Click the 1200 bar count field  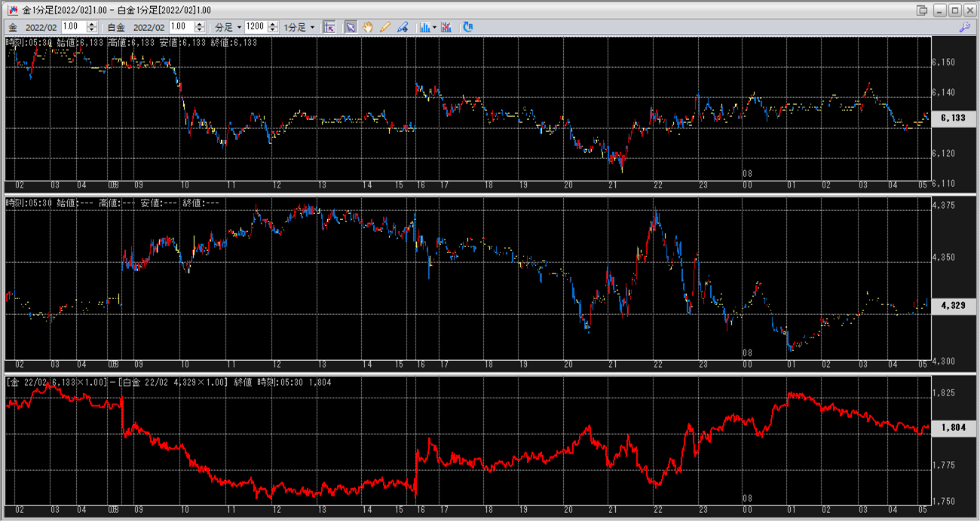pyautogui.click(x=255, y=26)
